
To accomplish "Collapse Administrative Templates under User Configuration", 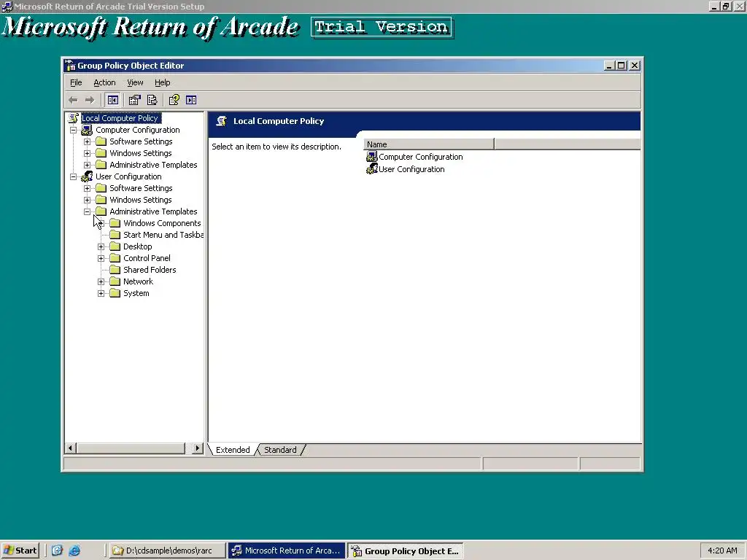I will click(88, 212).
